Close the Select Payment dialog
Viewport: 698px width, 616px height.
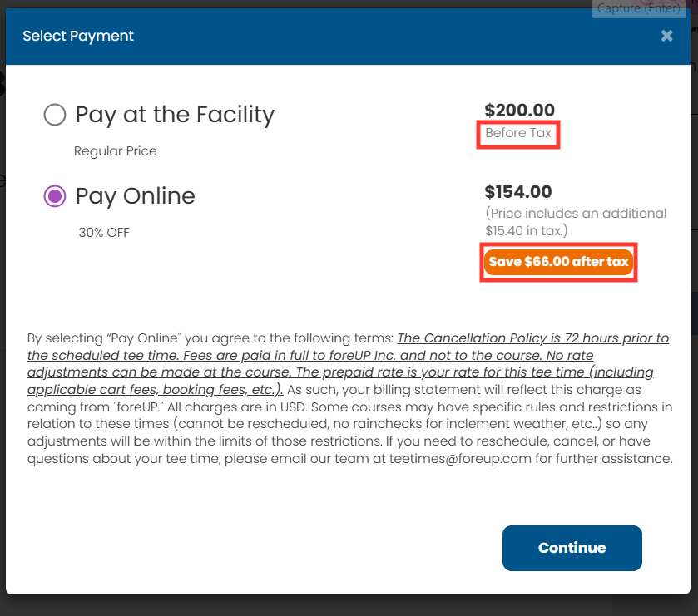[x=666, y=36]
